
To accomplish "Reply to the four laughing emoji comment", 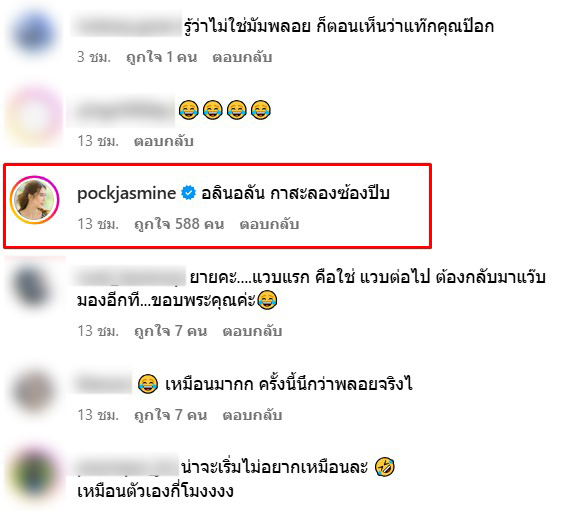I will (163, 141).
